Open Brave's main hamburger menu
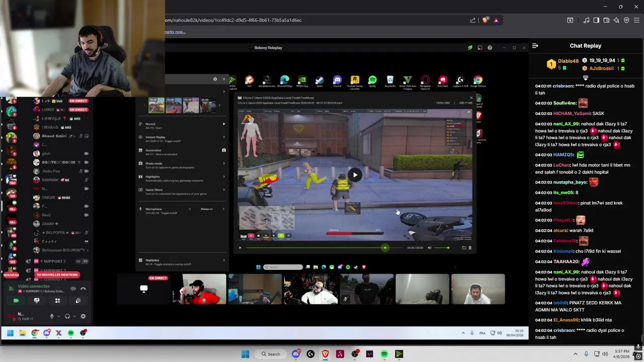Image resolution: width=644 pixels, height=362 pixels. 637,20
